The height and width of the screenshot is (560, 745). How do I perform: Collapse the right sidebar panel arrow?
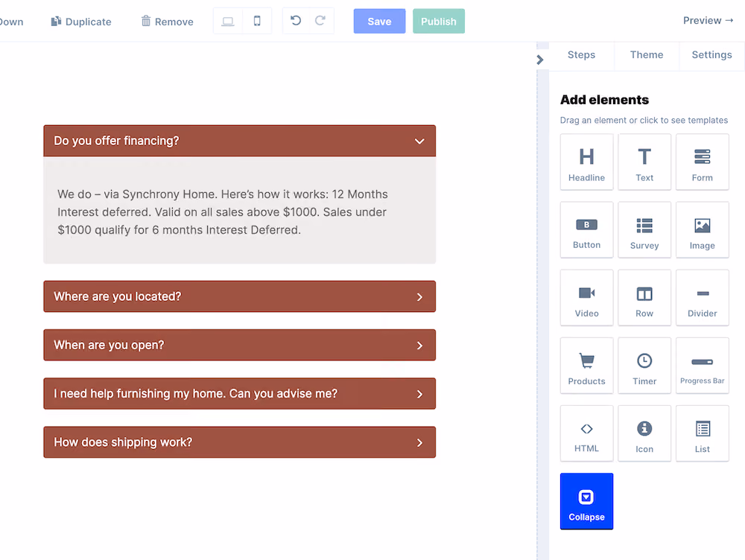tap(539, 60)
